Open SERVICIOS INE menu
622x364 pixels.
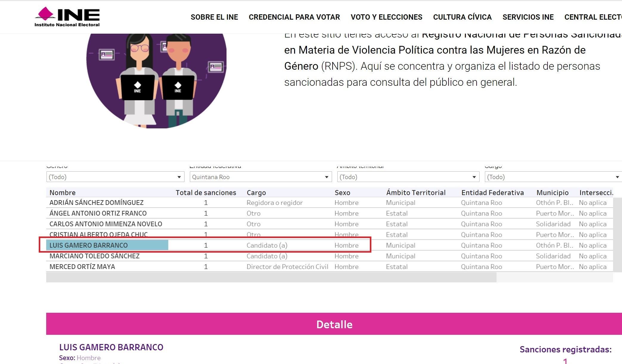[x=528, y=17]
